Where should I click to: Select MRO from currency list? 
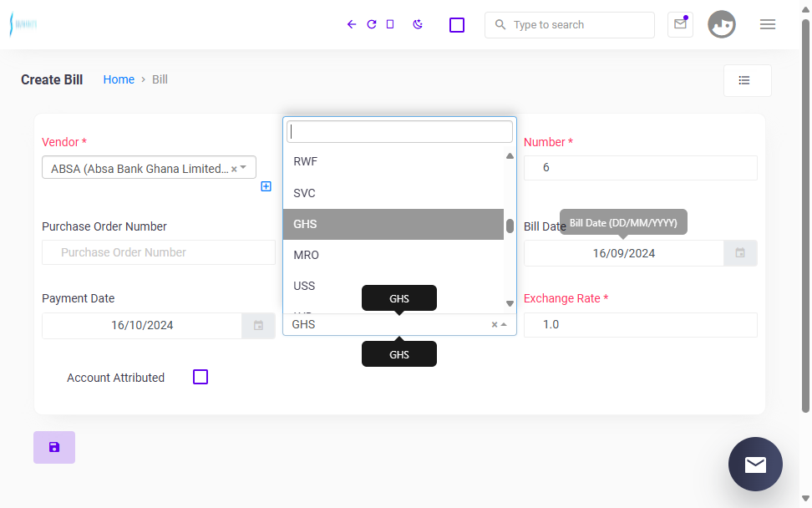click(393, 255)
